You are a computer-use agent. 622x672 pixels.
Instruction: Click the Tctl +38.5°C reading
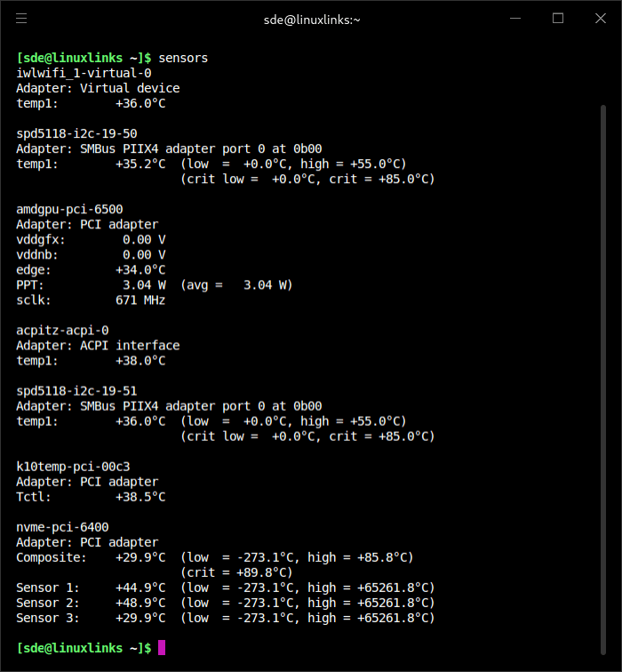(x=140, y=497)
